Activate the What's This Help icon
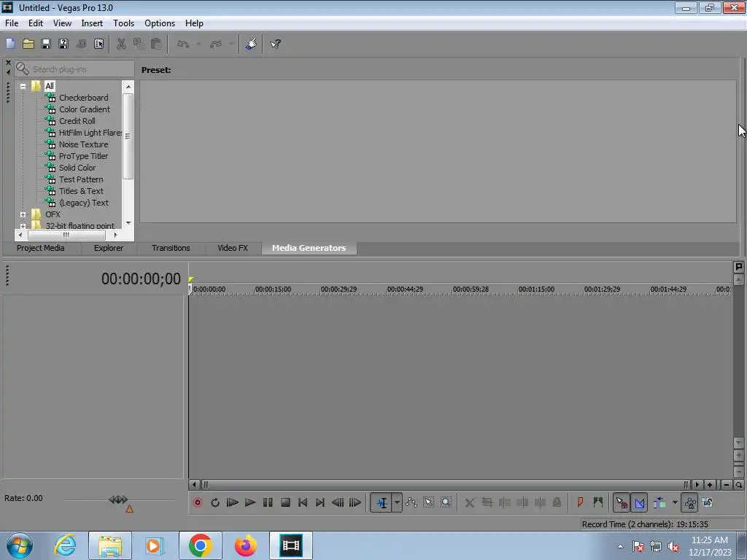The height and width of the screenshot is (560, 747). point(275,44)
